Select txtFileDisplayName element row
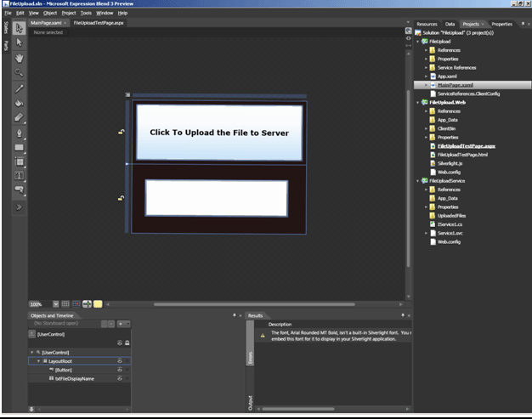The height and width of the screenshot is (419, 532). pyautogui.click(x=79, y=378)
